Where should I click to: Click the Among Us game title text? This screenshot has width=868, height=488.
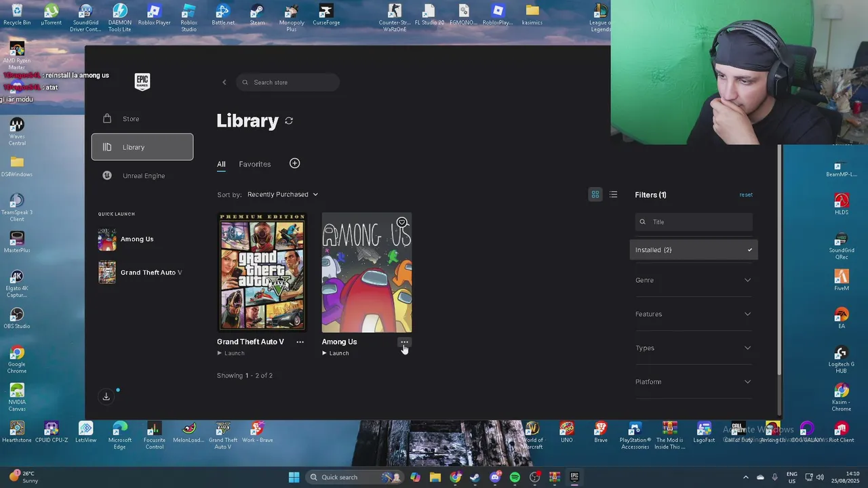click(339, 342)
